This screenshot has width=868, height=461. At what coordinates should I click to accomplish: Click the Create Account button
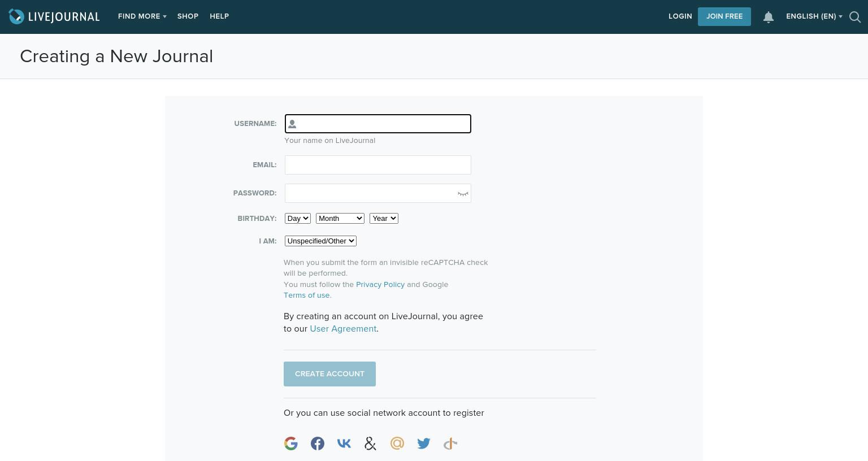tap(329, 374)
